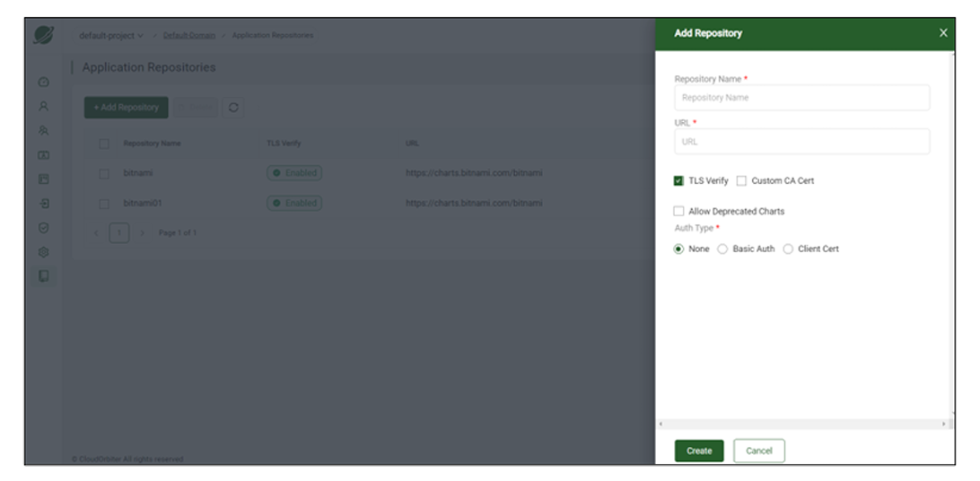980x481 pixels.
Task: Select Basic Auth radio option
Action: [722, 249]
